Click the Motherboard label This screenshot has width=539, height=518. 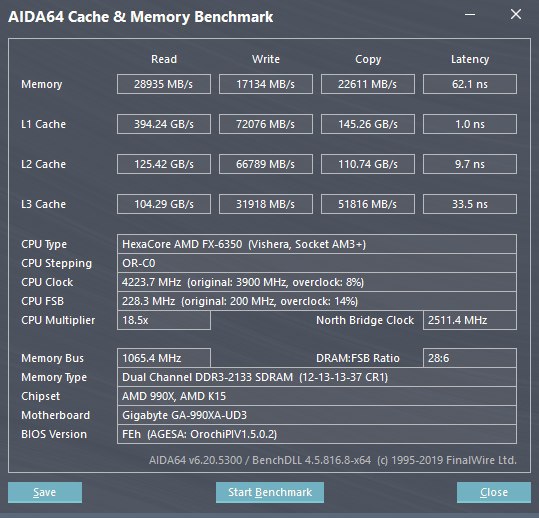tap(55, 415)
